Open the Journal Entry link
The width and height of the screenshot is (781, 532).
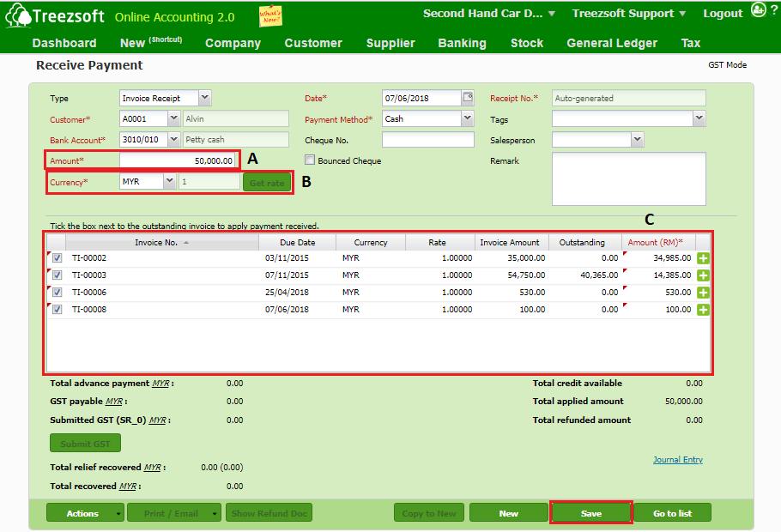point(678,459)
